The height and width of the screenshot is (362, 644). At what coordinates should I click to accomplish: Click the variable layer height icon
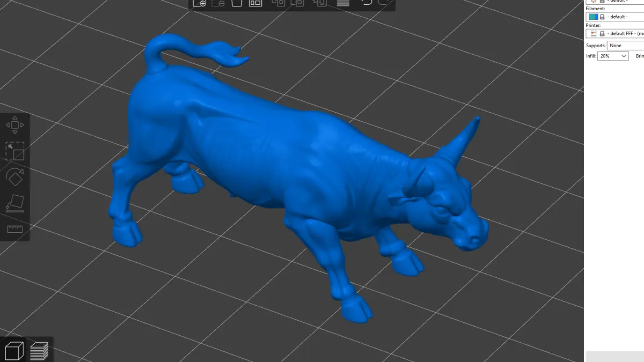coord(343,3)
